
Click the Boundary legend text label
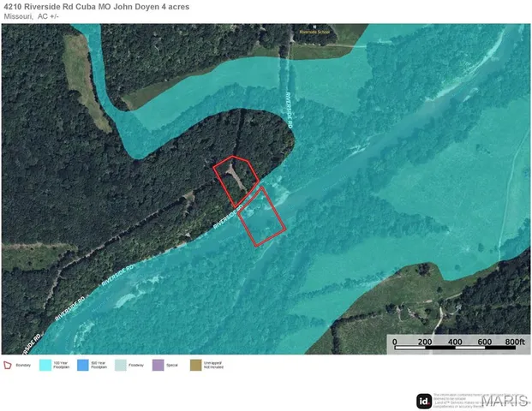23,366
